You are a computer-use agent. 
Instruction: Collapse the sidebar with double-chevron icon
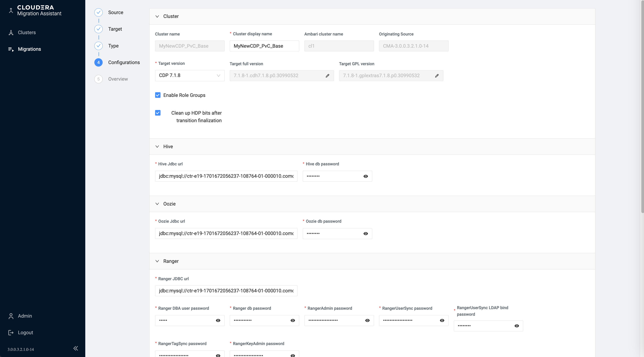click(x=75, y=348)
